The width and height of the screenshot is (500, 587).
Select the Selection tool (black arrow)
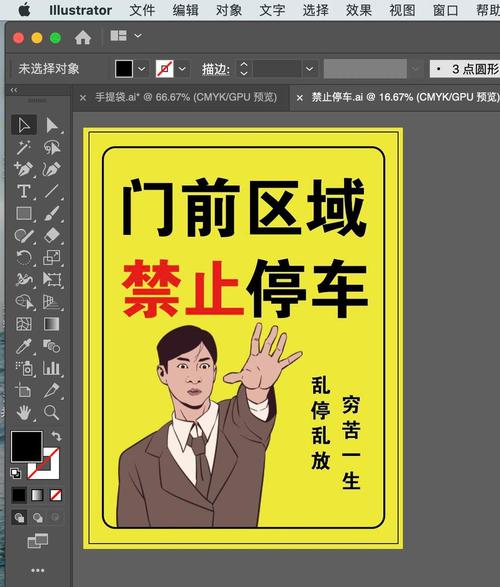point(24,125)
